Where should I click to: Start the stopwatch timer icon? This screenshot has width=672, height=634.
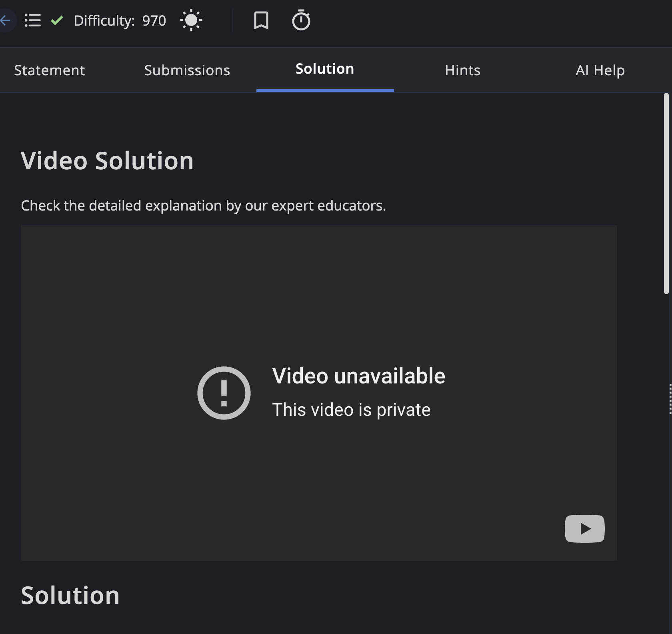pyautogui.click(x=301, y=20)
